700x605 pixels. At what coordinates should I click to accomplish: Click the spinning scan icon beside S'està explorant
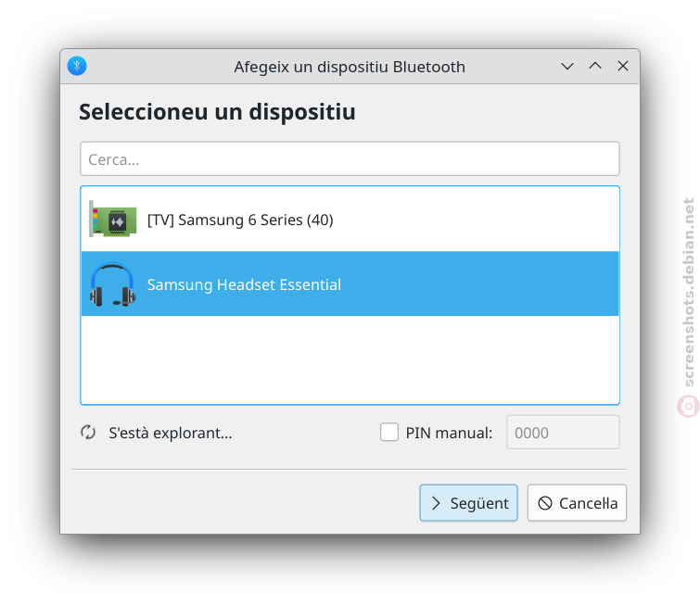point(88,433)
